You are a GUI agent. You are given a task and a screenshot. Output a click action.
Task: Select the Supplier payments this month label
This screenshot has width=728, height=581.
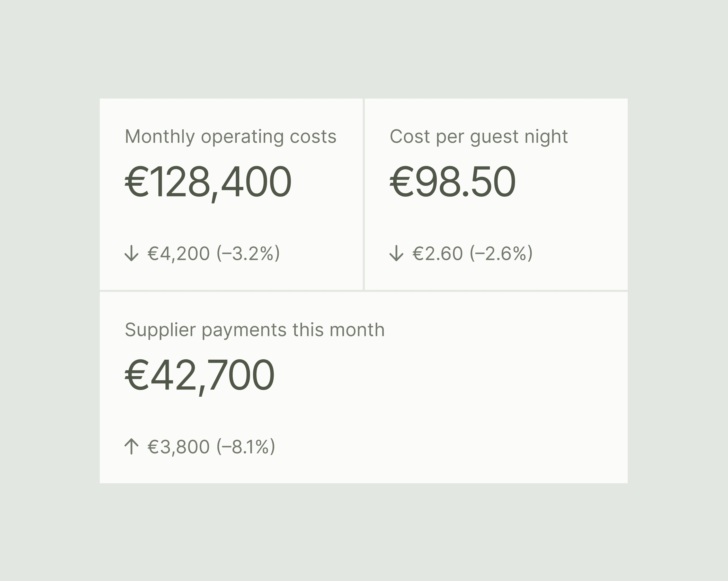[255, 330]
